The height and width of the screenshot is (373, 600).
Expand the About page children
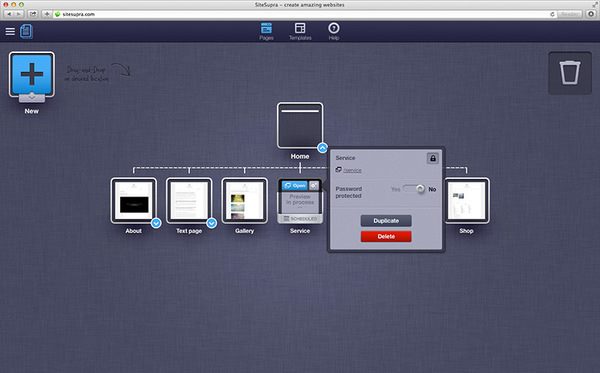click(156, 223)
